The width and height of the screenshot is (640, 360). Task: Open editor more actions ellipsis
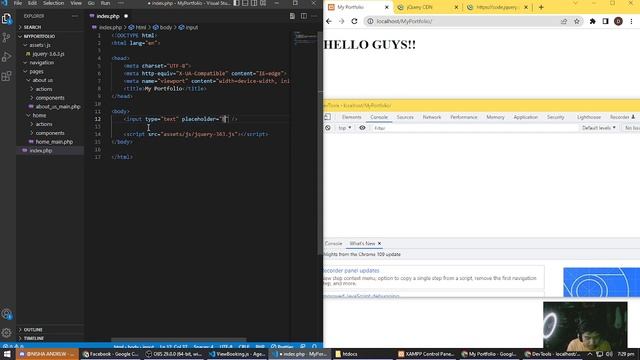tap(314, 16)
